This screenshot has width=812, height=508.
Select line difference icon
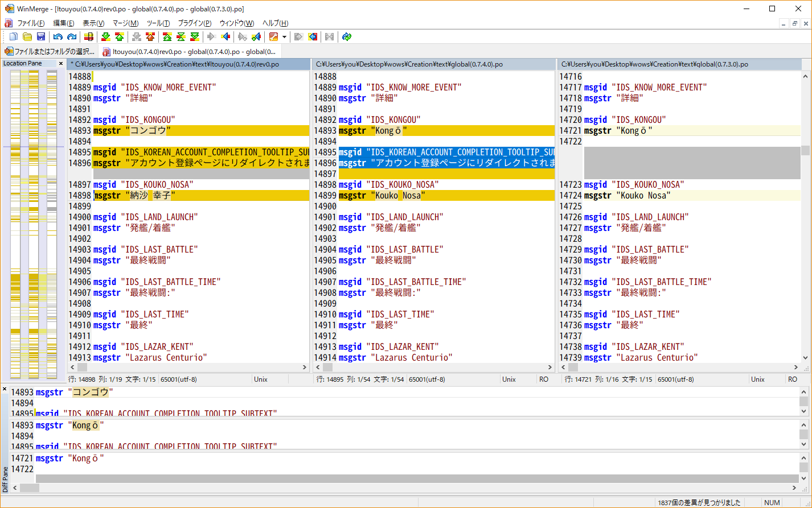coord(89,37)
